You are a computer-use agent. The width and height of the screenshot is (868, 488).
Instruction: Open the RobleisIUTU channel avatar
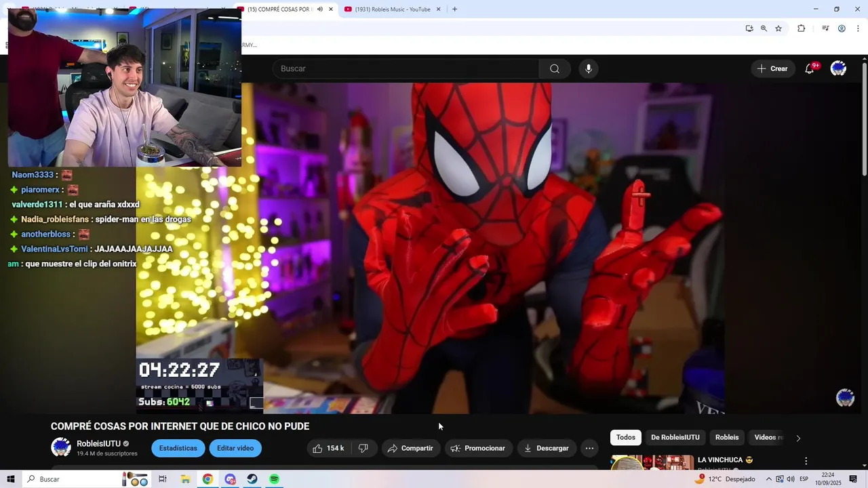click(x=61, y=447)
